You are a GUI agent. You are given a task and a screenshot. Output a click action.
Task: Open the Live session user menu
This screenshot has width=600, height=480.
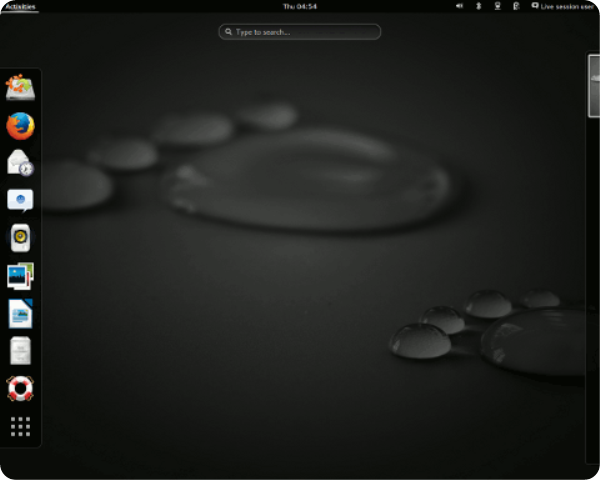(562, 6)
